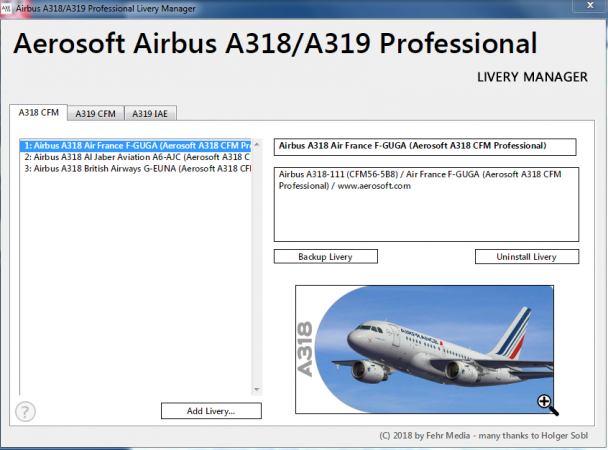Click the Uninstall Livery button
Viewport: 608px width, 450px height.
(527, 257)
